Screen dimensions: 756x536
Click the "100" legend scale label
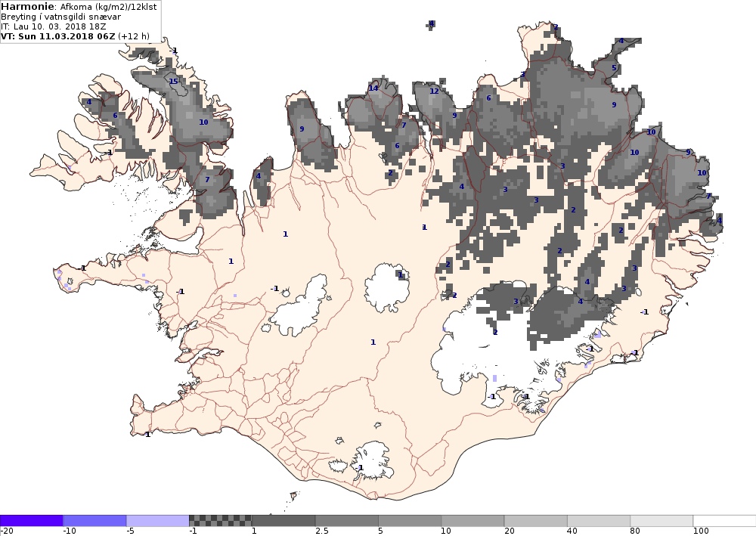pyautogui.click(x=701, y=531)
